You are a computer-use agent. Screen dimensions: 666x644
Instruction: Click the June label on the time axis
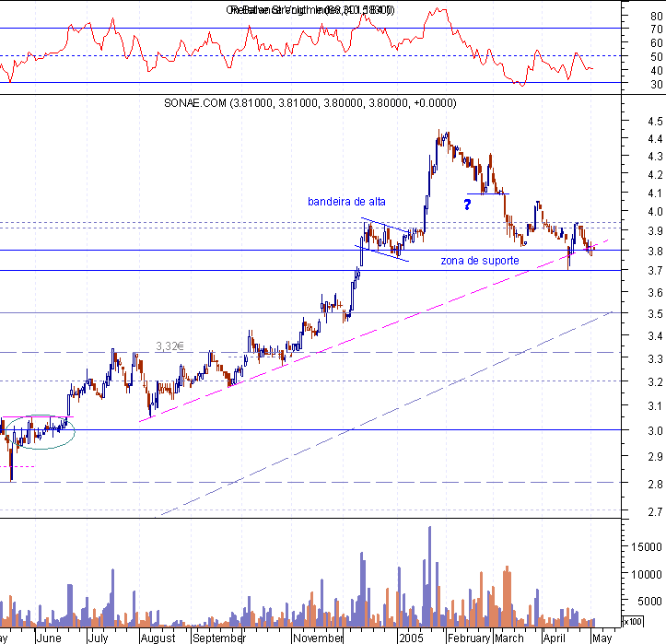(49, 638)
